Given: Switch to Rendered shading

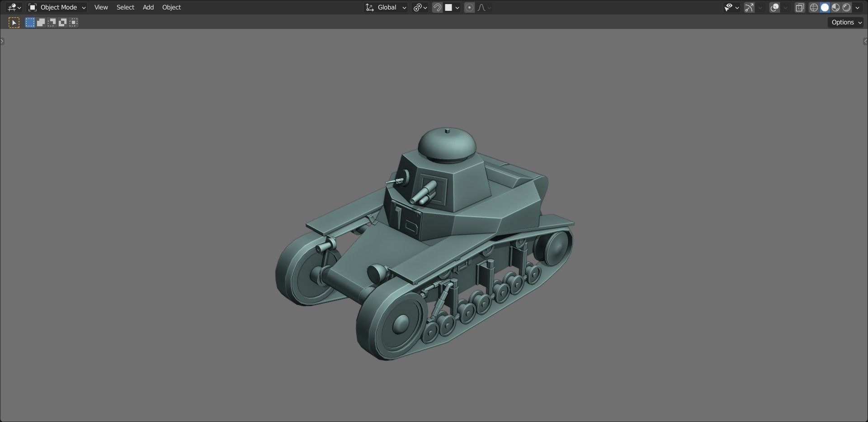Looking at the screenshot, I should pyautogui.click(x=846, y=7).
